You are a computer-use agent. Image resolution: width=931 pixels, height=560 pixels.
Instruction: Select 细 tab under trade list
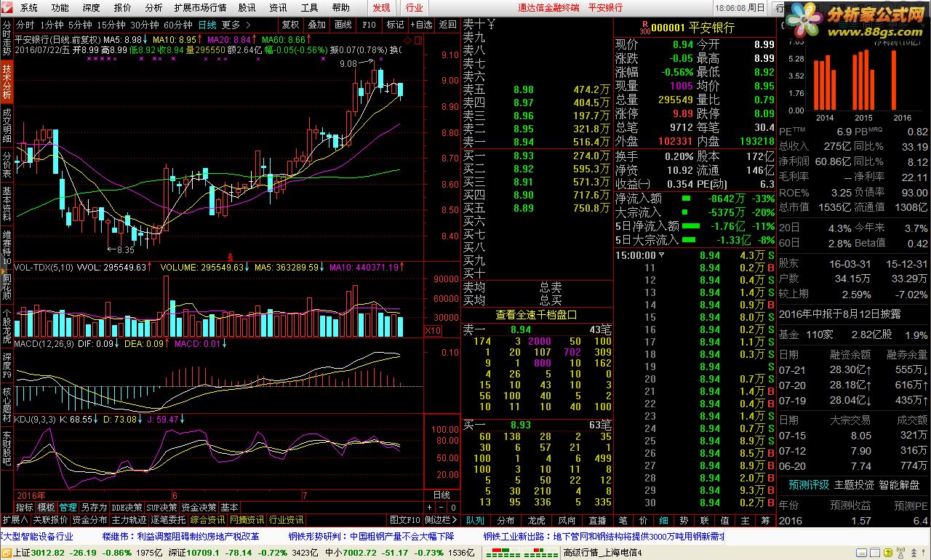pyautogui.click(x=663, y=521)
